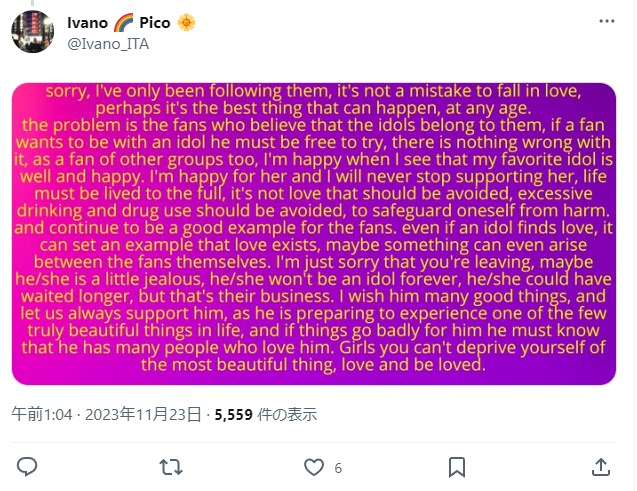
Task: Open the share upload icon
Action: [x=600, y=467]
